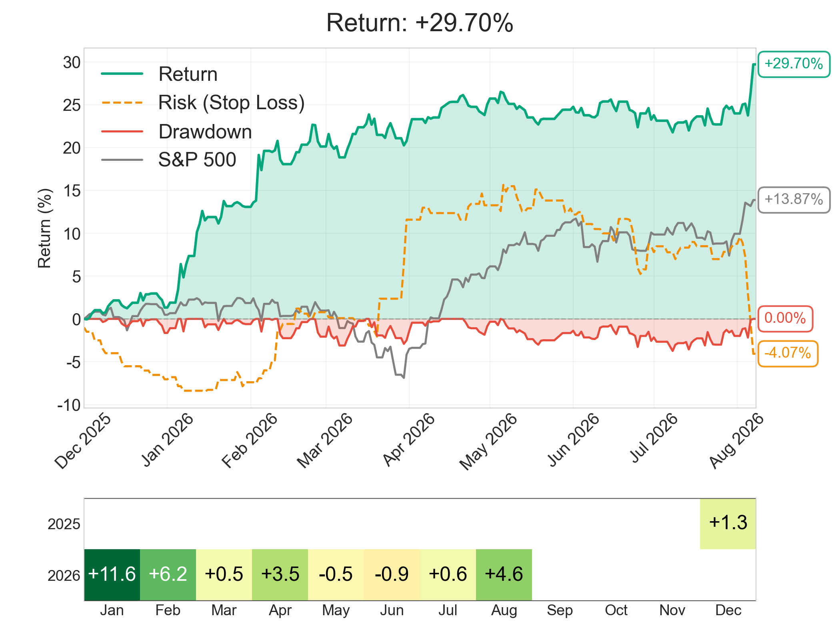Select the January 2026 +11.6 heatmap cell
The width and height of the screenshot is (840, 622).
[112, 574]
